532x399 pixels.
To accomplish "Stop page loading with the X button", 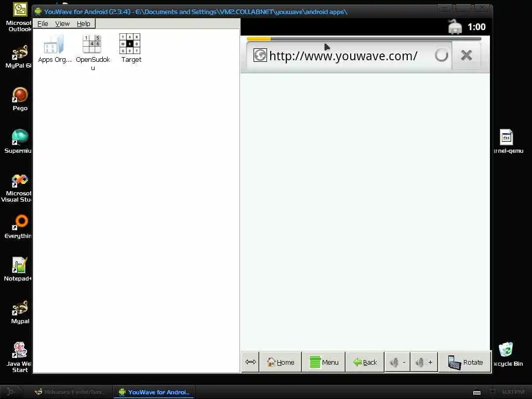I will point(467,55).
